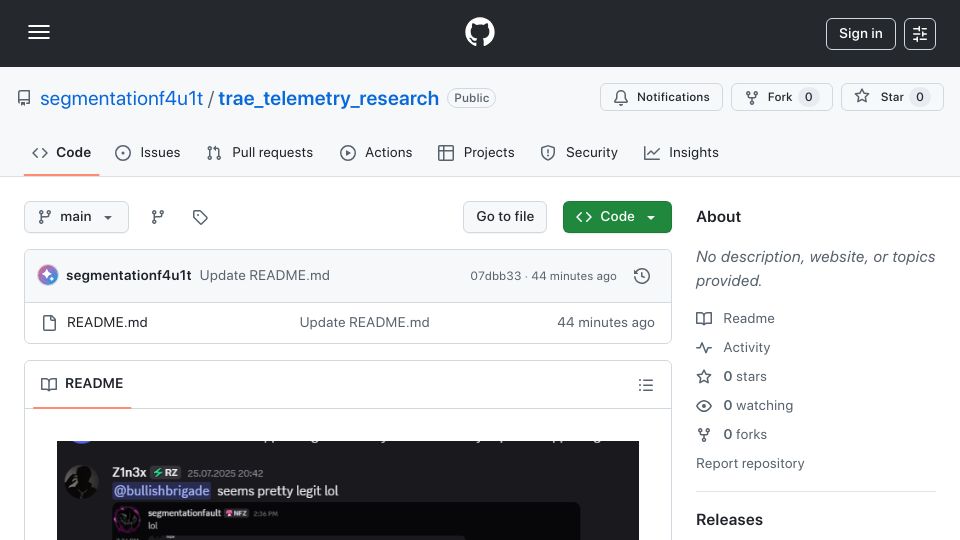Open appearance settings sliders icon

[920, 34]
